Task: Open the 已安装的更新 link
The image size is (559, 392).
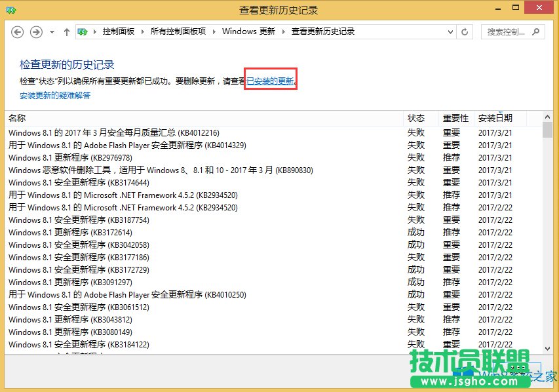Action: pos(270,81)
